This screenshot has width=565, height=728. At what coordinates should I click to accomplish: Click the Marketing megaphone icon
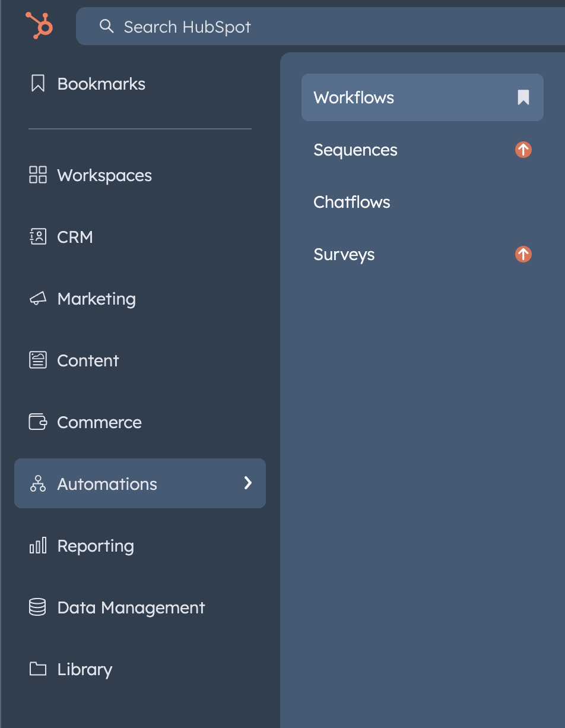point(38,299)
